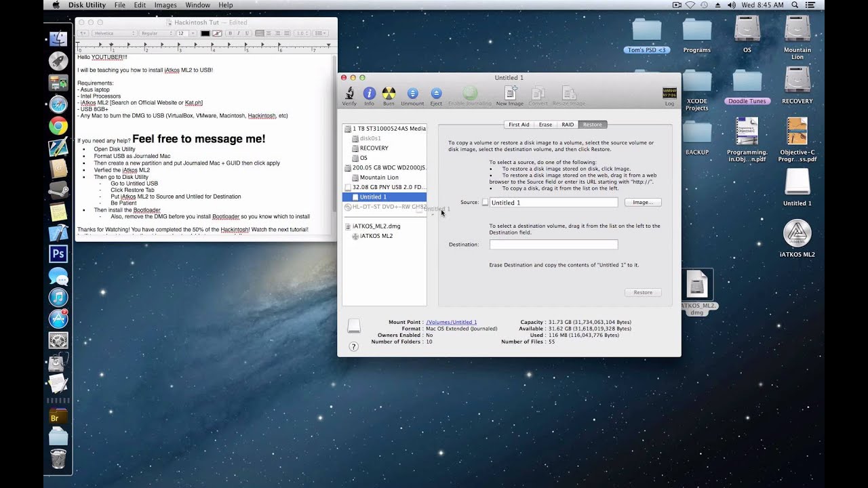Select the Doodle Tunes desktop folder
Viewport: 868px width, 488px height.
click(747, 86)
